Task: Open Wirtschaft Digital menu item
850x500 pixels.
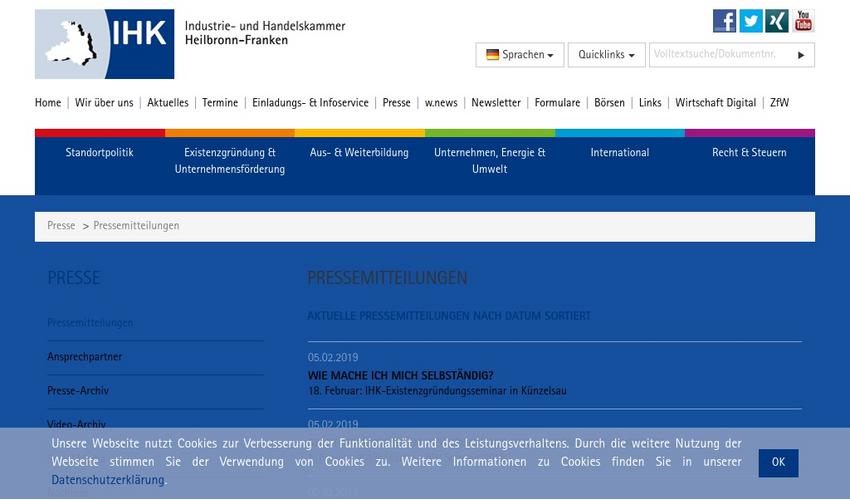Action: 716,102
